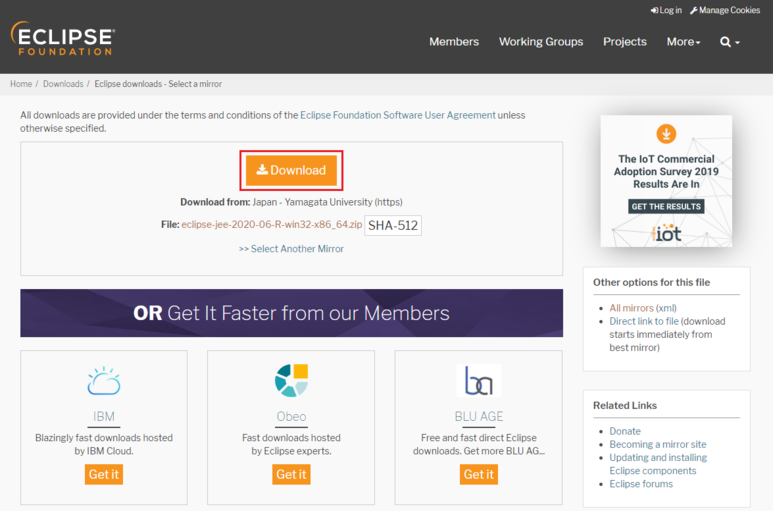Open Eclipse Foundation Software User Agreement link
Screen dimensions: 773x511
pos(398,115)
